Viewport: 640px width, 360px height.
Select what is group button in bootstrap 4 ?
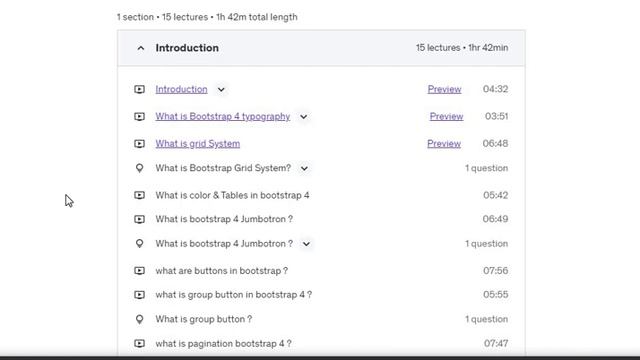(233, 295)
